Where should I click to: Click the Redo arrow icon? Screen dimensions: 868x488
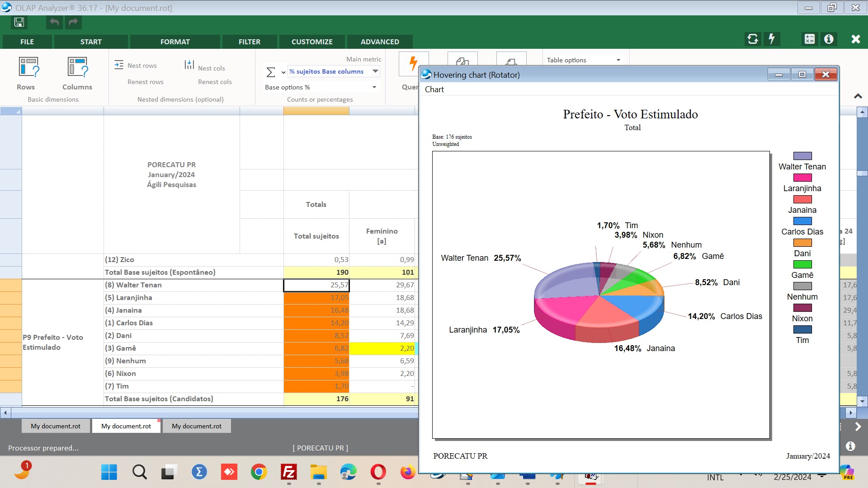click(73, 22)
